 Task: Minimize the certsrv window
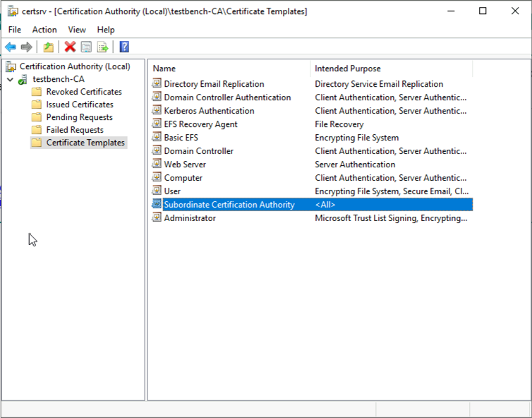451,11
